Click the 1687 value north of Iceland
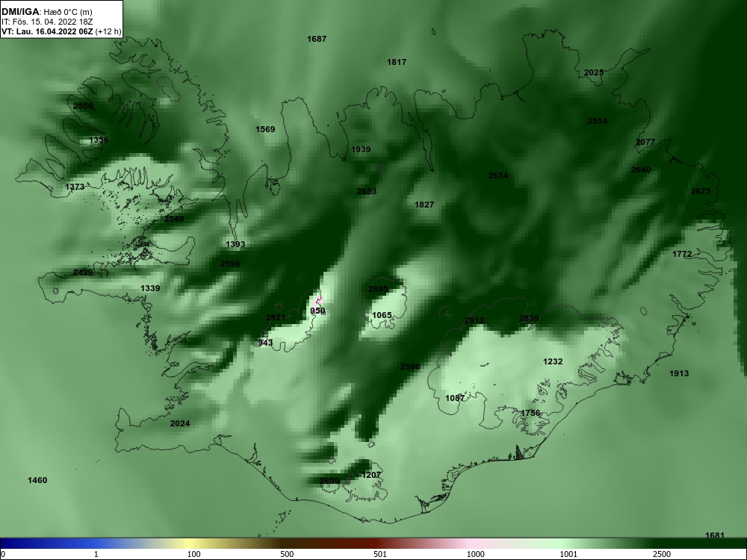This screenshot has width=747, height=560. pyautogui.click(x=317, y=39)
